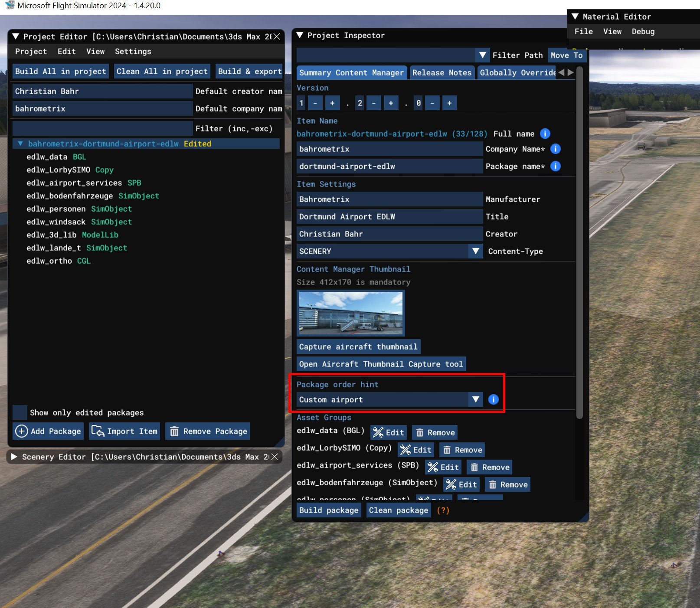
Task: Click the Filter (inc,-exc) input field
Action: coord(102,128)
